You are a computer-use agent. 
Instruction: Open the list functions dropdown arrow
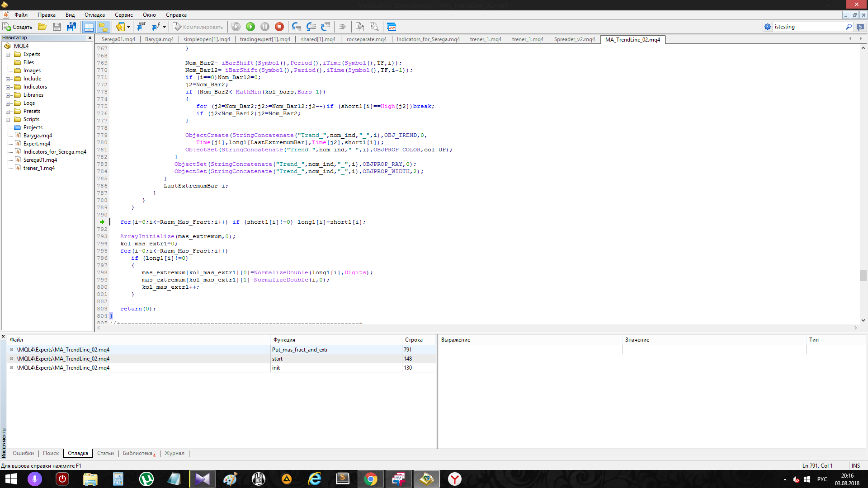[x=164, y=27]
